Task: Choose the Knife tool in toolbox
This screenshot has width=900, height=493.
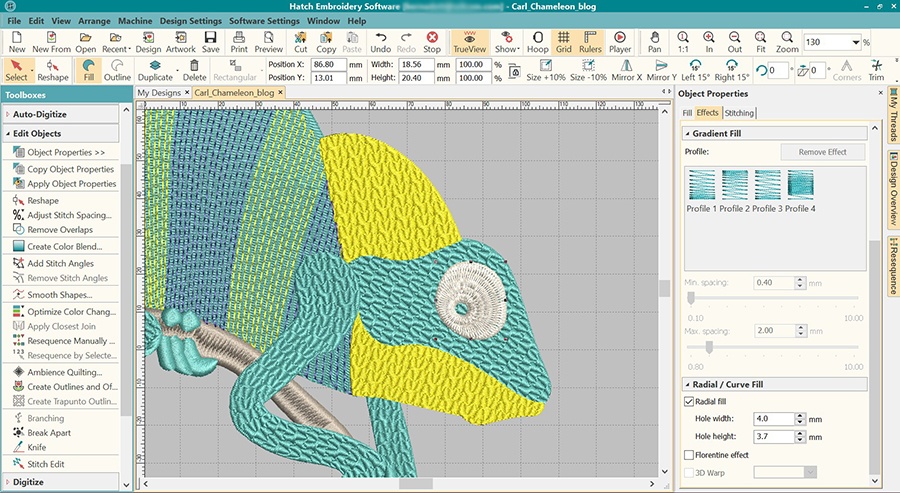Action: 37,447
